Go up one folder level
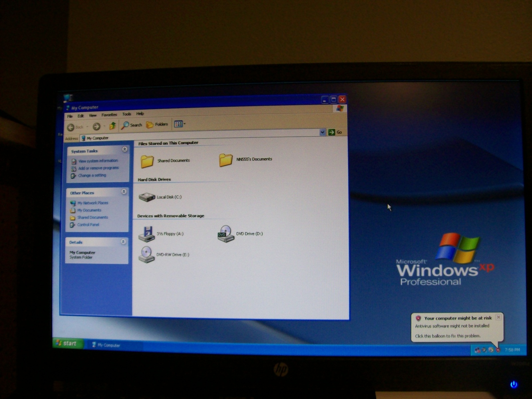 click(x=113, y=126)
